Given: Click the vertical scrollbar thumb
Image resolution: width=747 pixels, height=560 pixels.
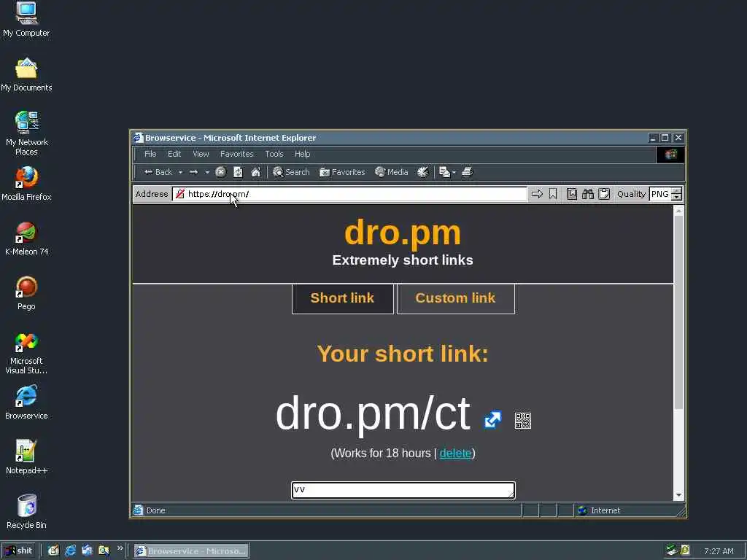Looking at the screenshot, I should click(x=679, y=312).
